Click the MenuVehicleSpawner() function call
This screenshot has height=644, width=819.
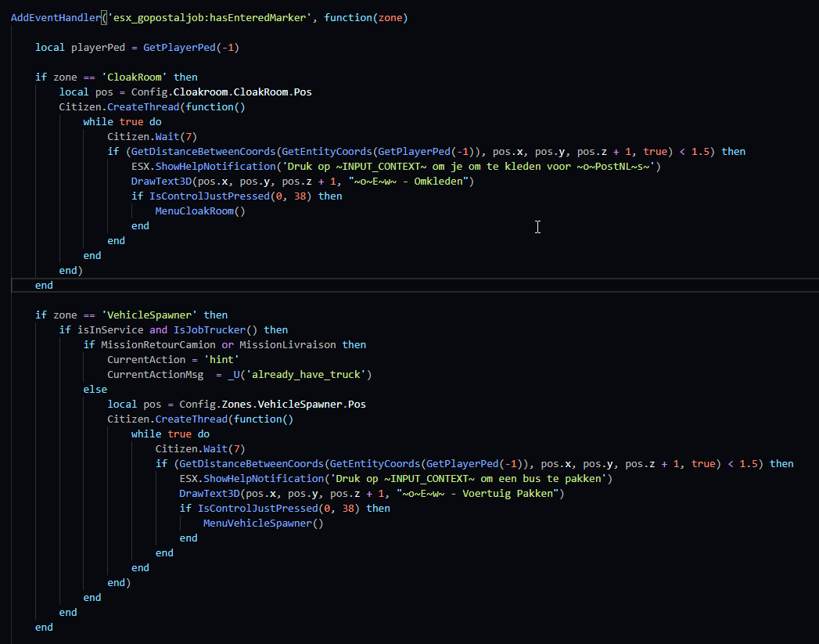(x=263, y=523)
